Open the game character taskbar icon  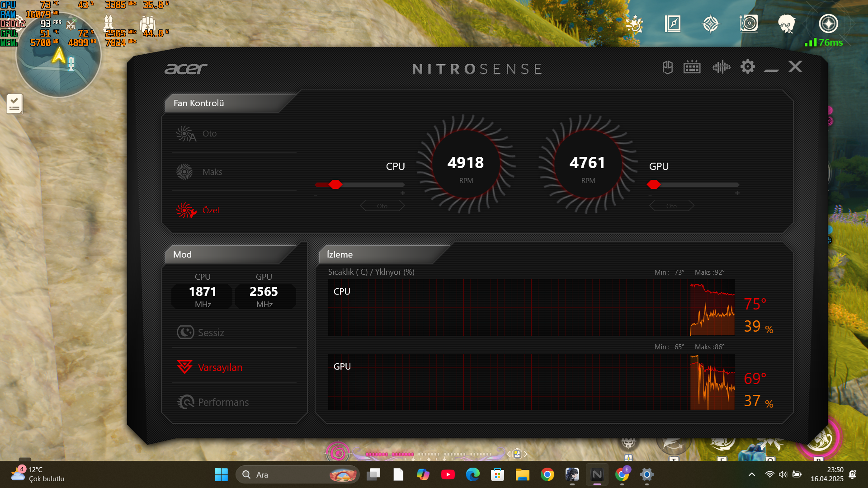tap(572, 474)
